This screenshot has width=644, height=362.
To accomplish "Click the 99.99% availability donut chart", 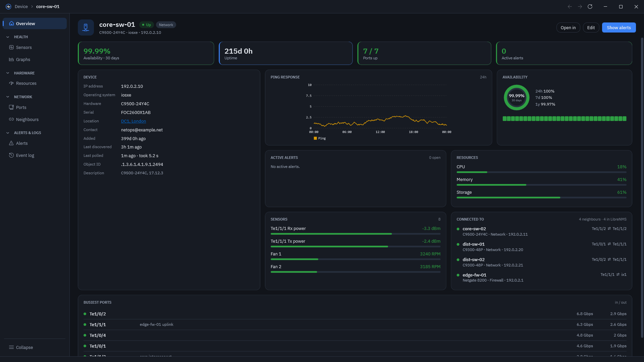I will click(517, 98).
